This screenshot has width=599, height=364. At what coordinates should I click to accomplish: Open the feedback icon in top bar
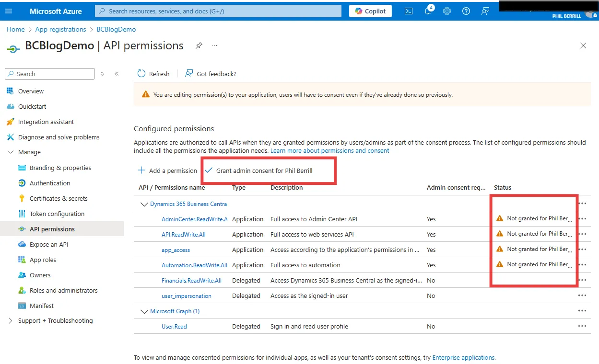(x=485, y=11)
